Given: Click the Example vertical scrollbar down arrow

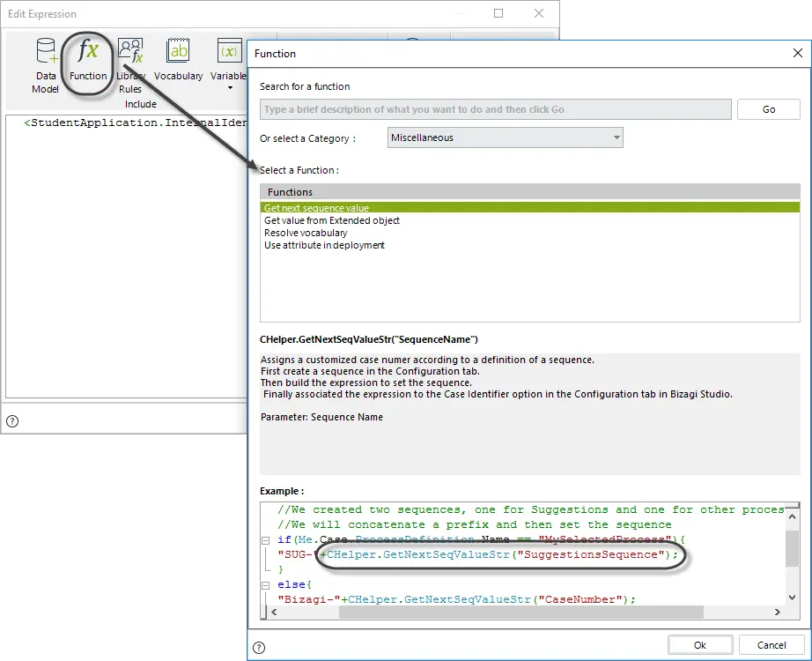Looking at the screenshot, I should pos(792,598).
